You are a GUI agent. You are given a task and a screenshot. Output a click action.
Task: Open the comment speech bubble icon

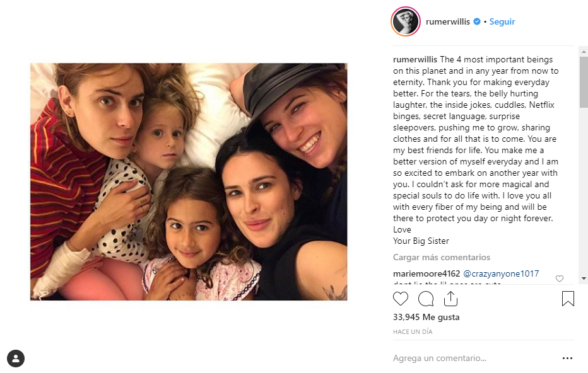pyautogui.click(x=426, y=299)
